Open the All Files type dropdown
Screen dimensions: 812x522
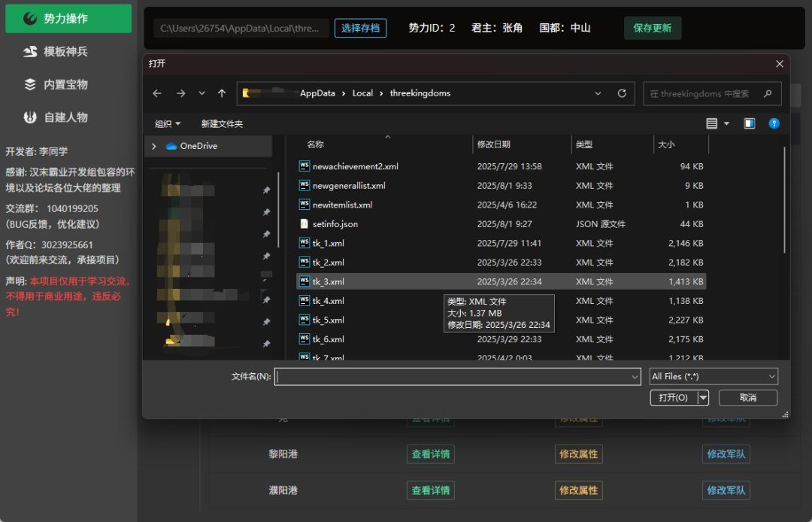(x=713, y=376)
